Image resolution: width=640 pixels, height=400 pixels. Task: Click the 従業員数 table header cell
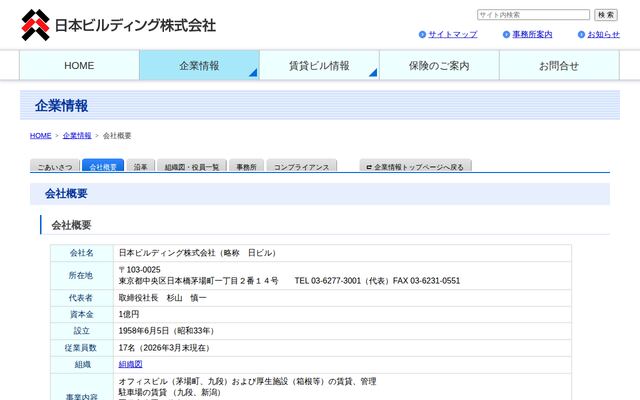click(x=82, y=348)
